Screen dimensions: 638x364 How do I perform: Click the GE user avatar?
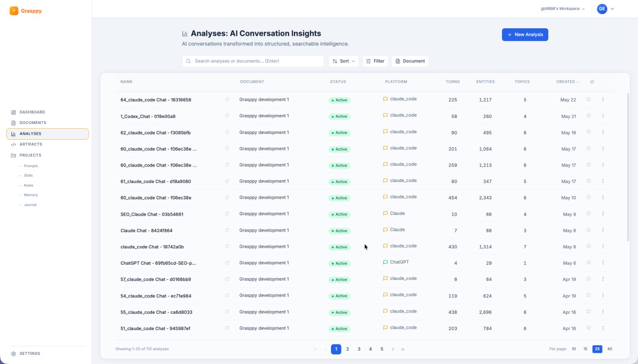[602, 9]
